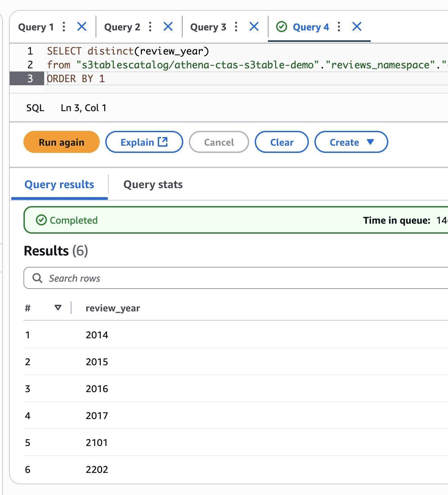Viewport: 448px width, 495px height.
Task: Open the Query 1 options kebab menu
Action: click(x=64, y=26)
